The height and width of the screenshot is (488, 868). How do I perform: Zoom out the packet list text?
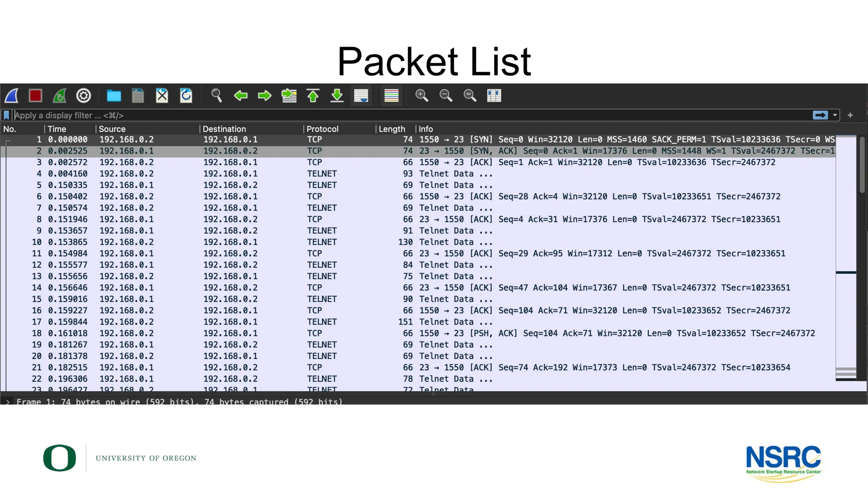(446, 96)
